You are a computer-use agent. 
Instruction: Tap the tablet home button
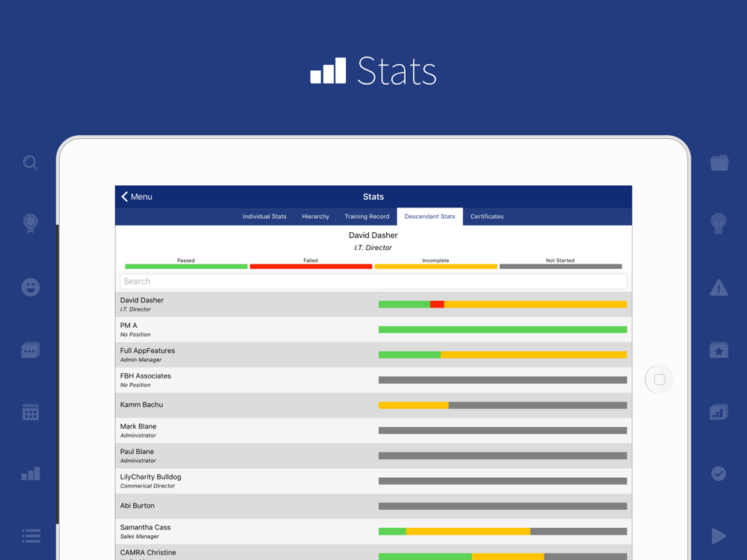[x=660, y=379]
